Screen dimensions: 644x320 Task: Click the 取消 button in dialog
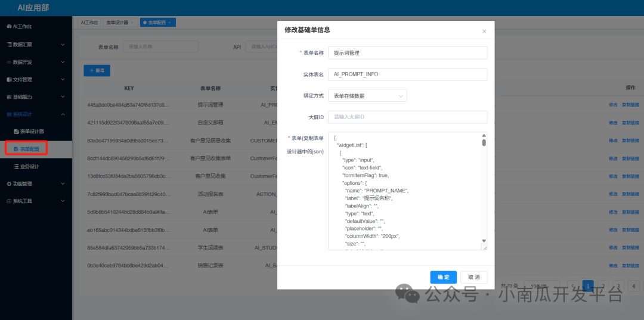[x=474, y=277]
